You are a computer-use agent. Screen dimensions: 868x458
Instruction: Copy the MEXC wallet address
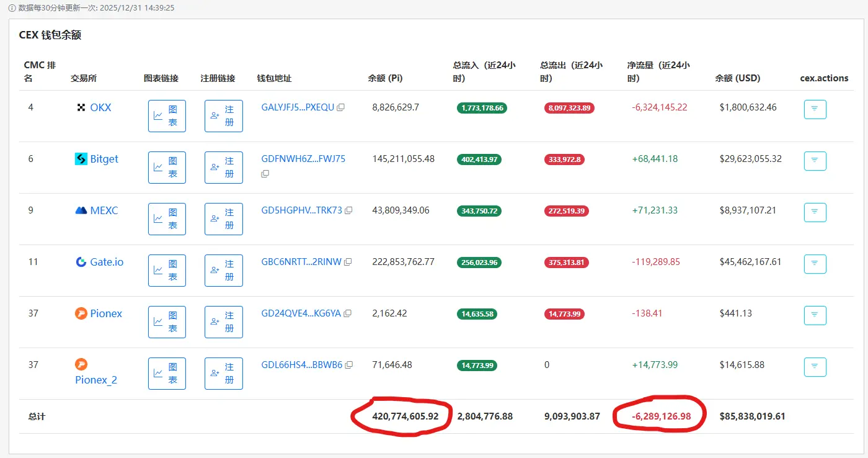coord(348,210)
